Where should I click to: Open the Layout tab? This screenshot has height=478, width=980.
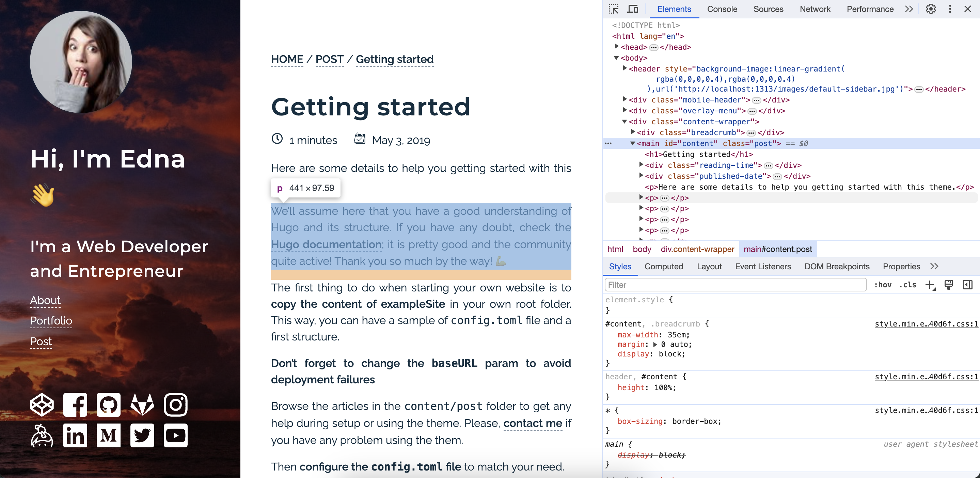pyautogui.click(x=709, y=267)
